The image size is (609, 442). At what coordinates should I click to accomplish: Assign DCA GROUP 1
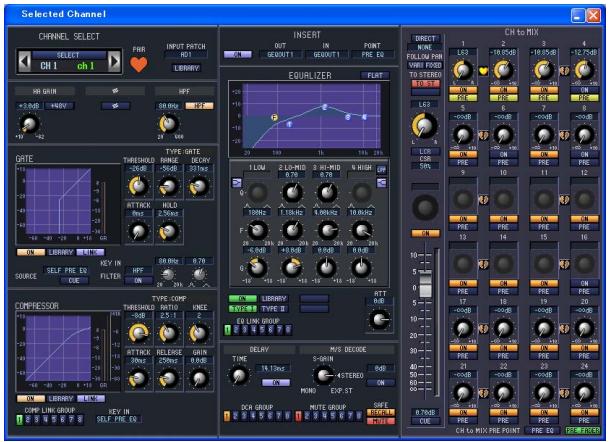coord(227,416)
